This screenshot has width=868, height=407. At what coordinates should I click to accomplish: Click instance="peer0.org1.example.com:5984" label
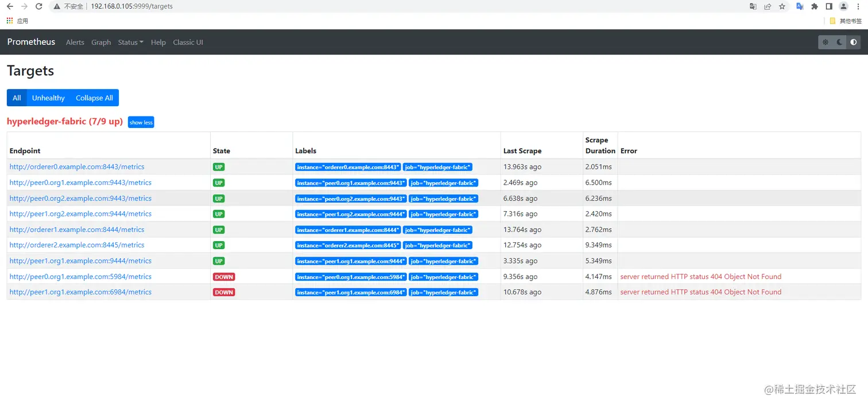[x=351, y=277]
